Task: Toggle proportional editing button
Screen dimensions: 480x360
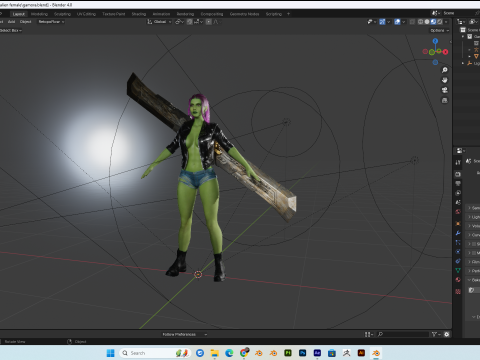Action: click(209, 22)
